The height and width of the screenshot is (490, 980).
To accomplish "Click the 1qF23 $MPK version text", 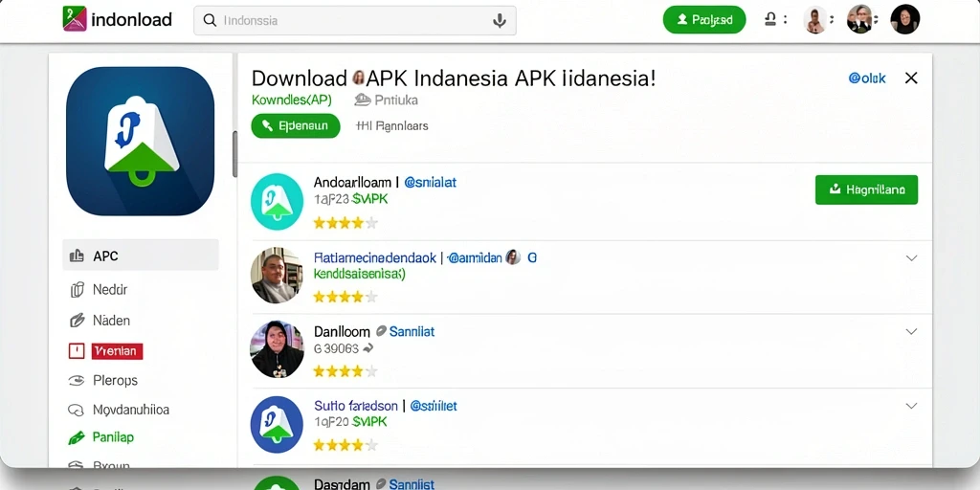I will pos(350,199).
